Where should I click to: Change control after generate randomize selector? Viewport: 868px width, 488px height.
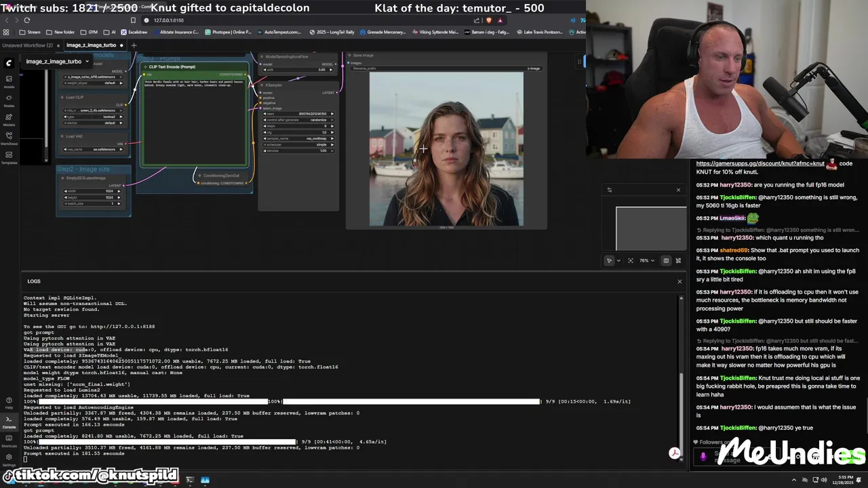(x=298, y=120)
